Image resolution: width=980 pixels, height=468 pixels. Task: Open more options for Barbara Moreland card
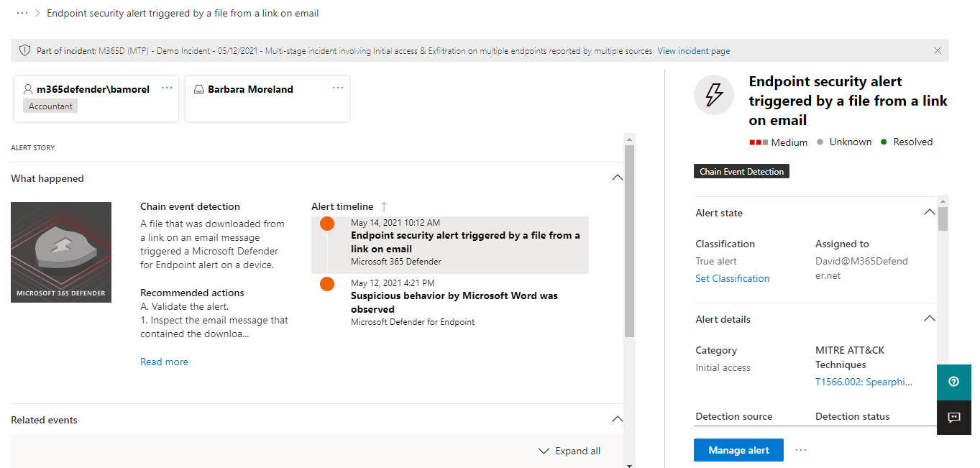(x=338, y=88)
